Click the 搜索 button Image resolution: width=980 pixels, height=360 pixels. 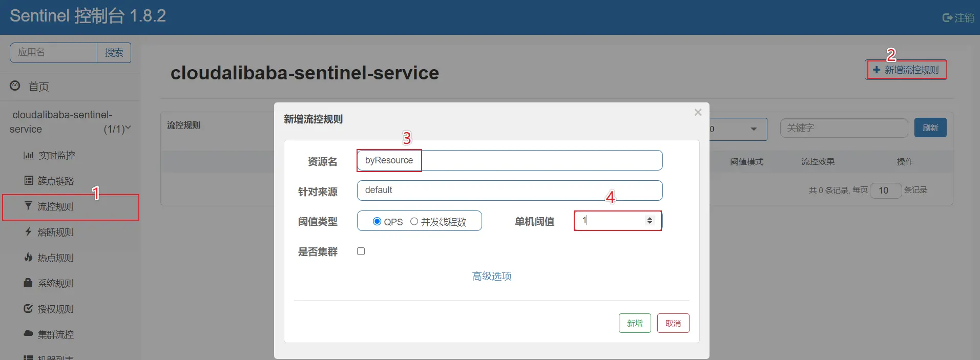114,53
